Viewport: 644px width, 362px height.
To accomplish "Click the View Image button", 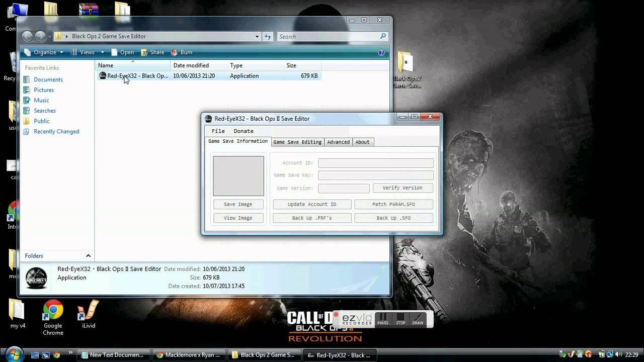I will click(x=238, y=218).
